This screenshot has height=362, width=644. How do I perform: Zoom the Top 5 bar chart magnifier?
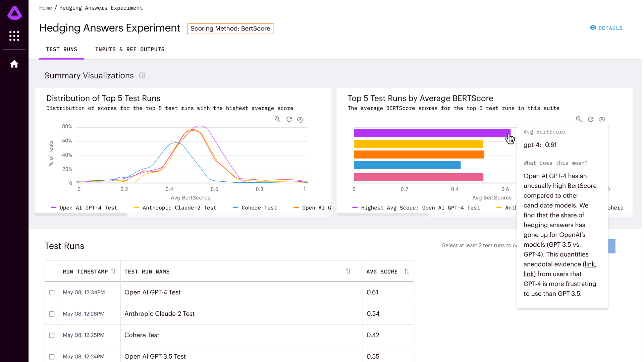click(579, 119)
